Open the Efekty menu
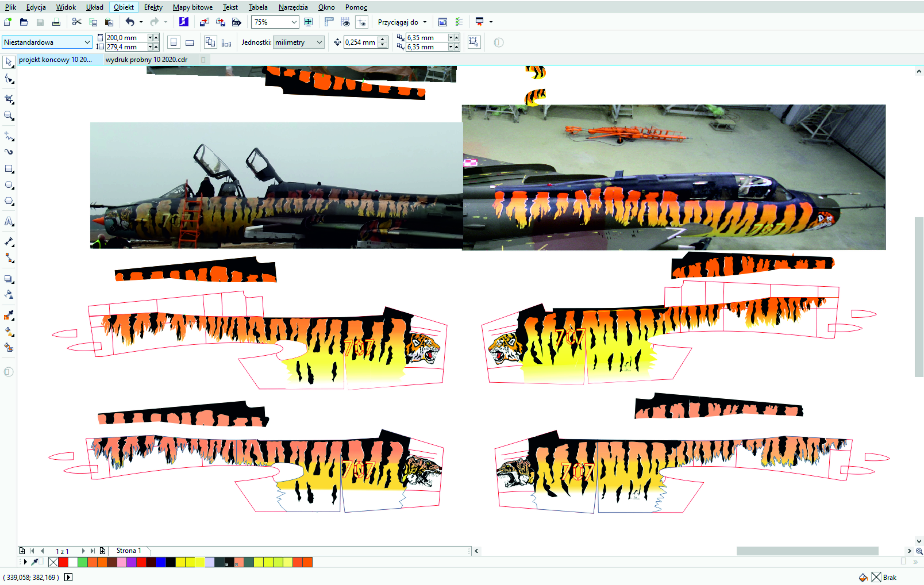Viewport: 924px width, 585px height. pyautogui.click(x=153, y=7)
